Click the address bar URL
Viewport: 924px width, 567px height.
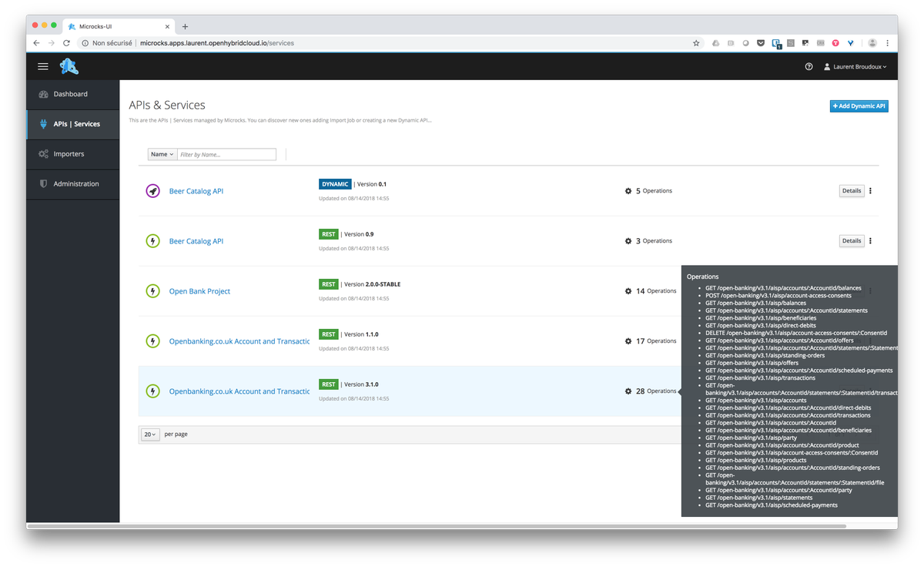pyautogui.click(x=216, y=43)
